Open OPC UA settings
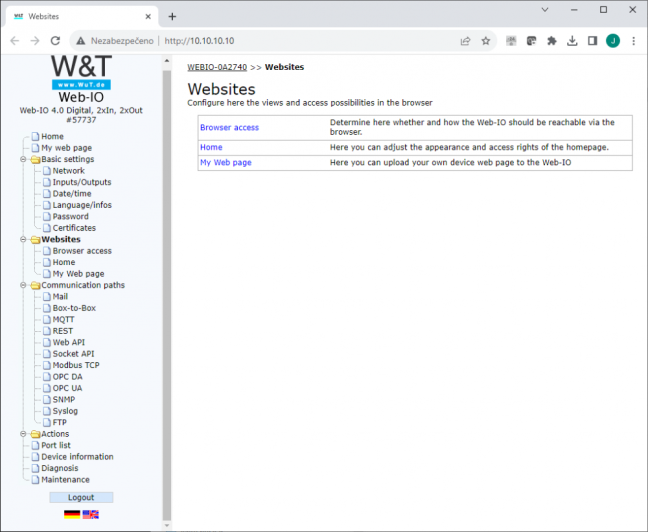 [x=67, y=388]
